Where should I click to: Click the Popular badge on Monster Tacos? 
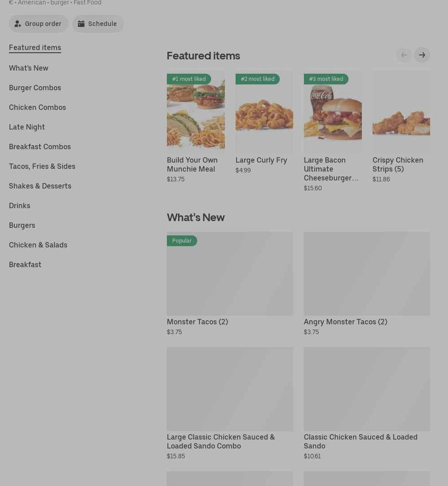[182, 241]
